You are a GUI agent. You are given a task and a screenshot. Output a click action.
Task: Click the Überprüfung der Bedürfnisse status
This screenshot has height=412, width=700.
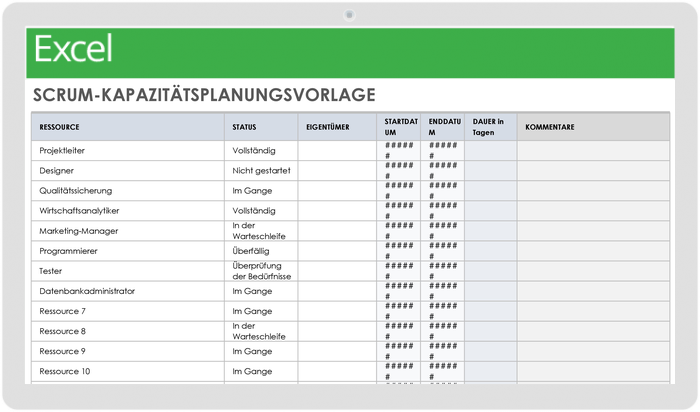pyautogui.click(x=261, y=271)
